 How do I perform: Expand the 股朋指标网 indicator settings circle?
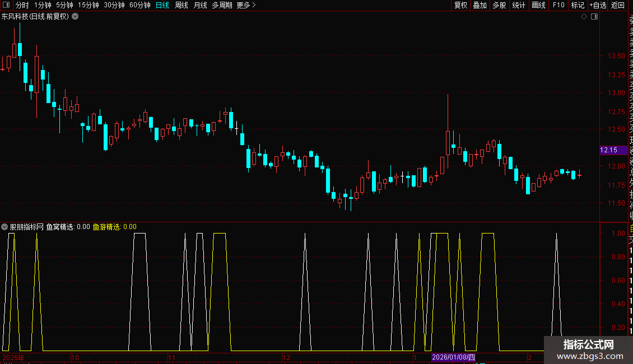4,227
